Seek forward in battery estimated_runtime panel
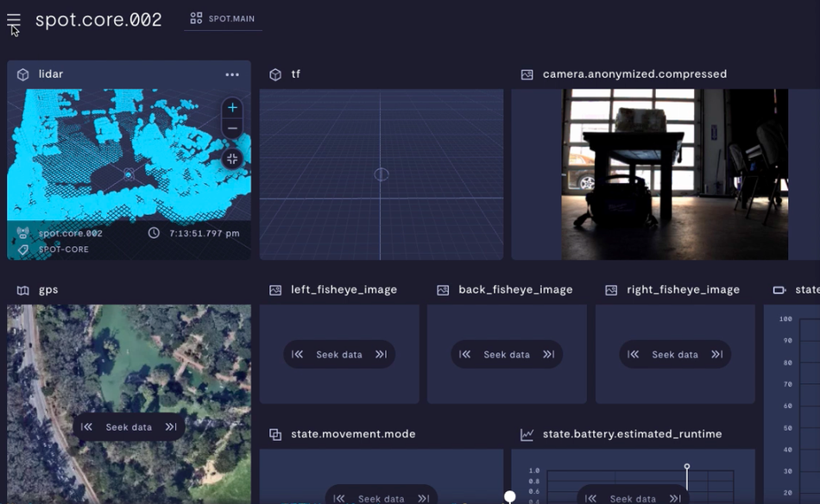Viewport: 820px width, 504px height. point(675,499)
